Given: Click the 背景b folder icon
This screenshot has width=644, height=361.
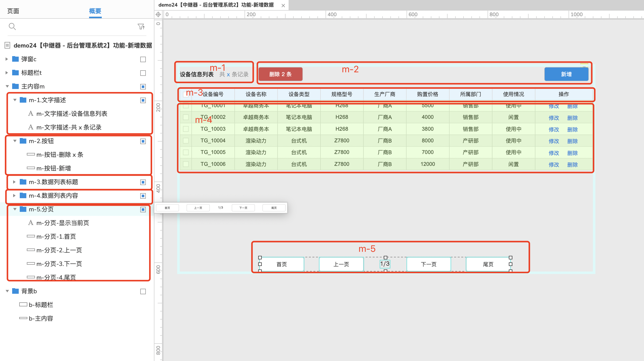Looking at the screenshot, I should coord(16,291).
